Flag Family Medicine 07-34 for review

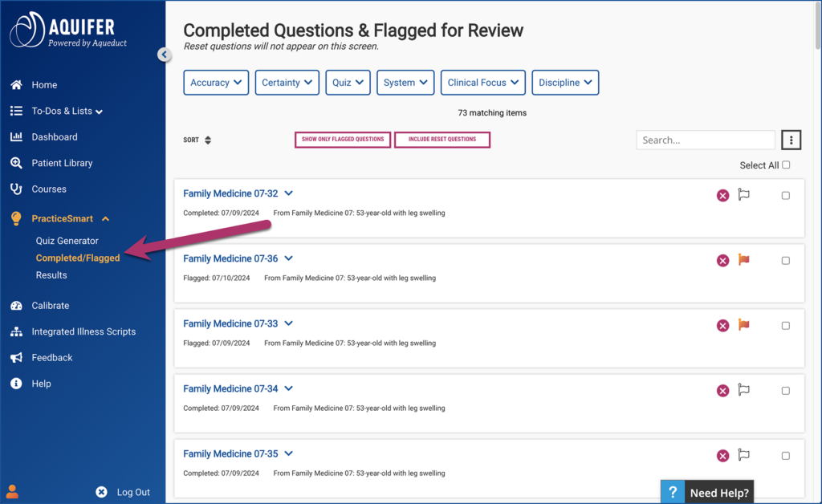(743, 390)
